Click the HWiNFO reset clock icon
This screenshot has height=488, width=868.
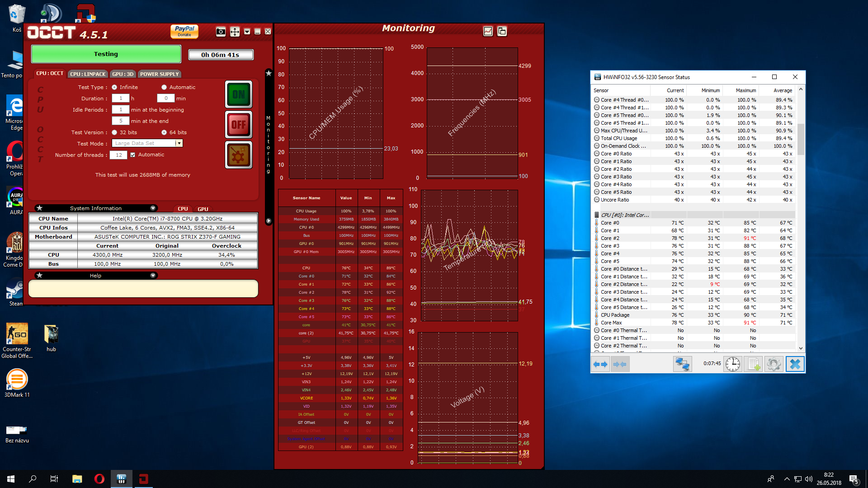click(x=732, y=364)
